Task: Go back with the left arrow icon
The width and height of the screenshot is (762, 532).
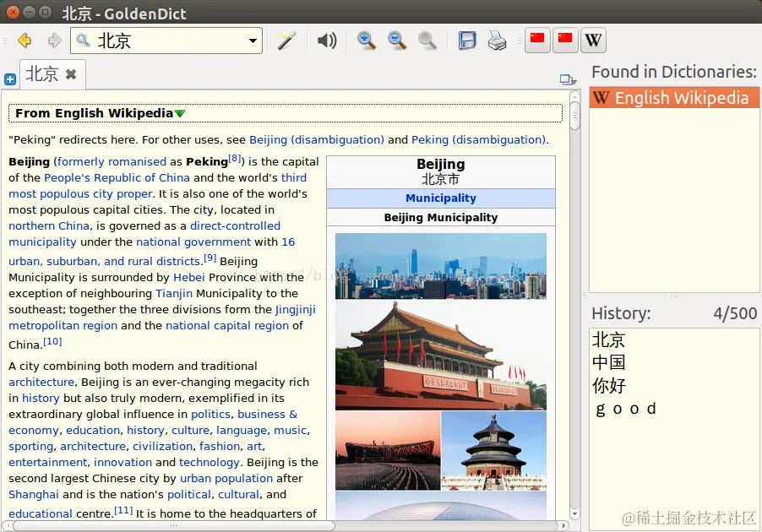Action: click(24, 41)
